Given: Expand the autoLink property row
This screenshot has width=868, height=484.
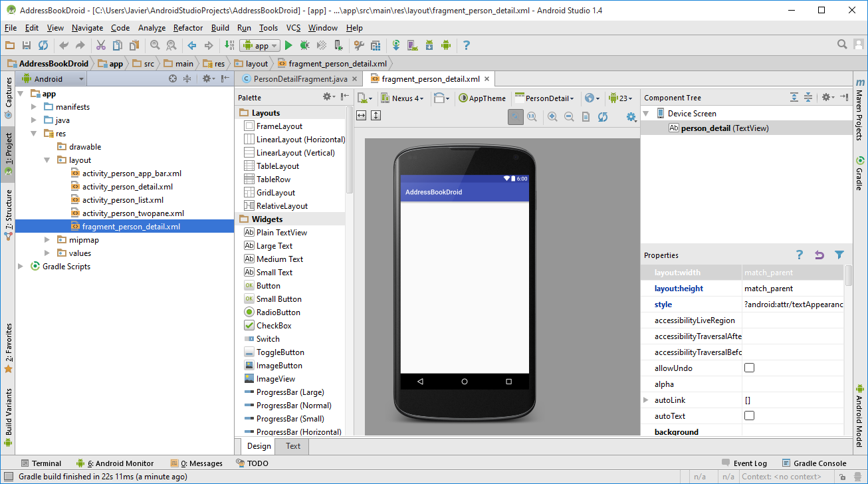Looking at the screenshot, I should point(646,400).
